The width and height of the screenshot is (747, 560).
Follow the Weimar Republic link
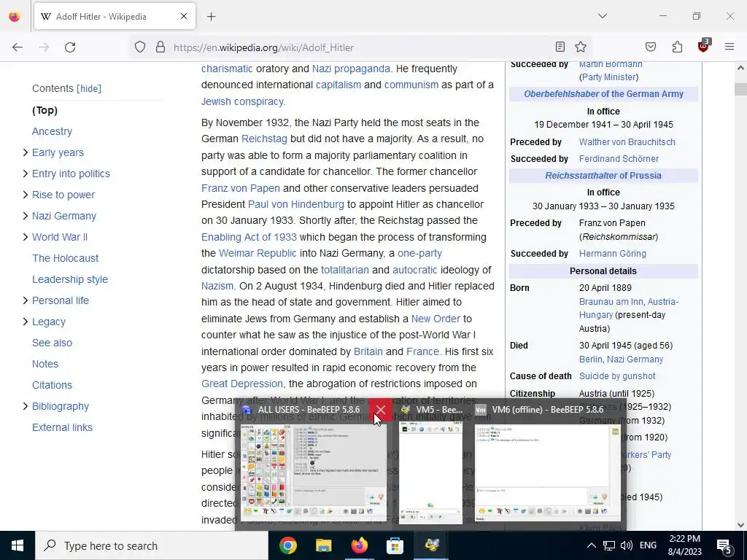click(258, 253)
